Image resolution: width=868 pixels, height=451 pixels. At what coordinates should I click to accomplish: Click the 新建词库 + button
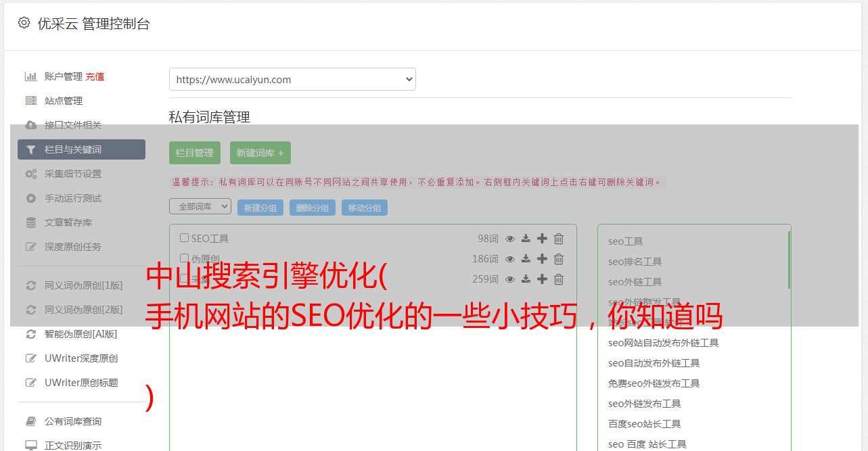click(x=260, y=153)
